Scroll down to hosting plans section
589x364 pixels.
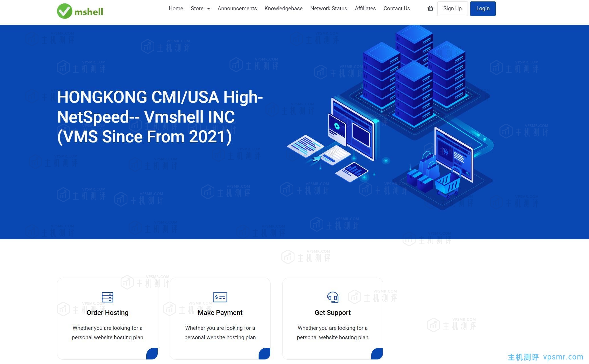[x=107, y=312]
